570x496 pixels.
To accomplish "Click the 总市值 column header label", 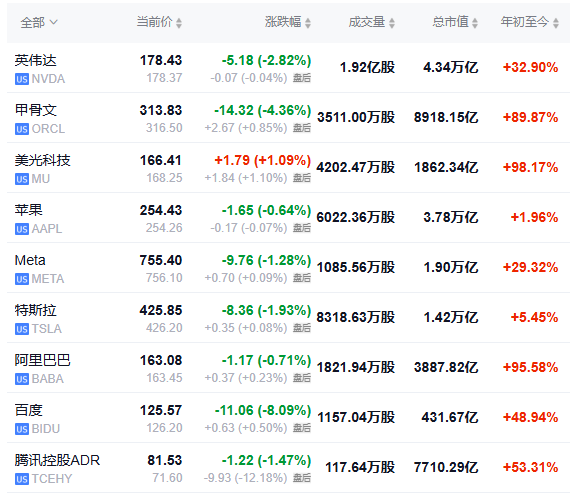I will [x=450, y=22].
